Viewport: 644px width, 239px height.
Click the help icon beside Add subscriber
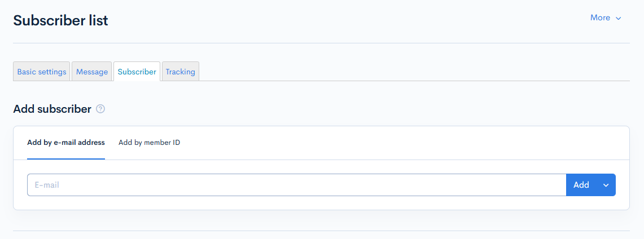pos(100,109)
